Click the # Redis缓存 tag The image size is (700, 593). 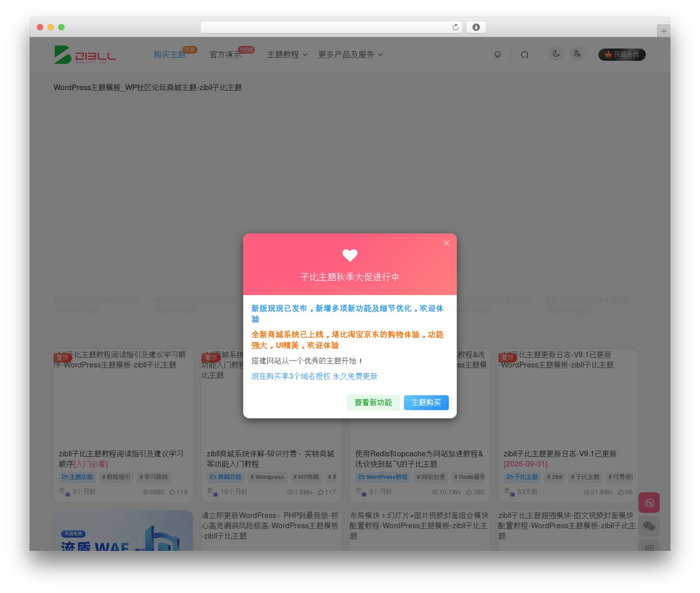[469, 477]
